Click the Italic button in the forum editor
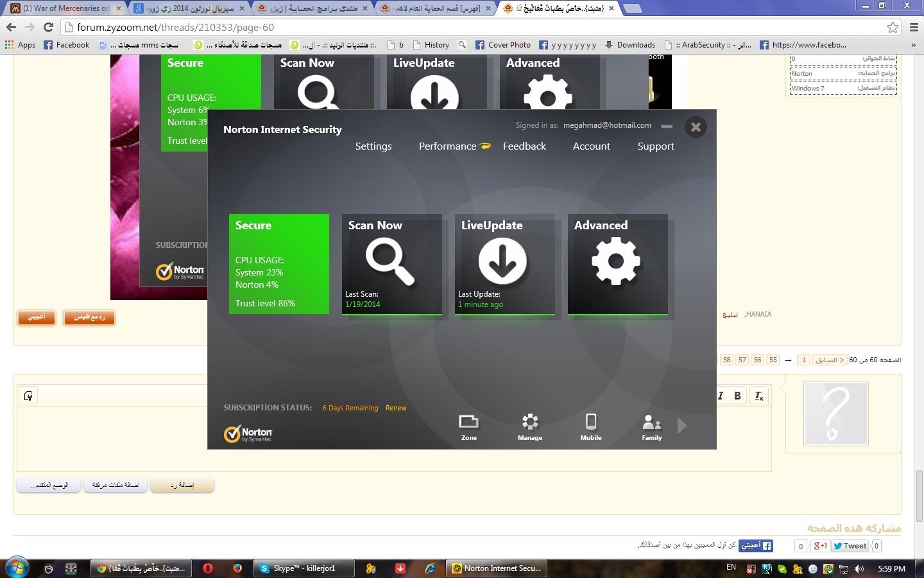The height and width of the screenshot is (578, 924). (x=720, y=396)
